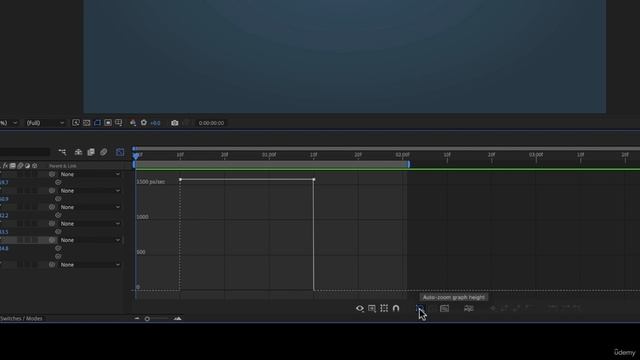Select the first speed graph keyframe
The height and width of the screenshot is (360, 640).
point(180,179)
